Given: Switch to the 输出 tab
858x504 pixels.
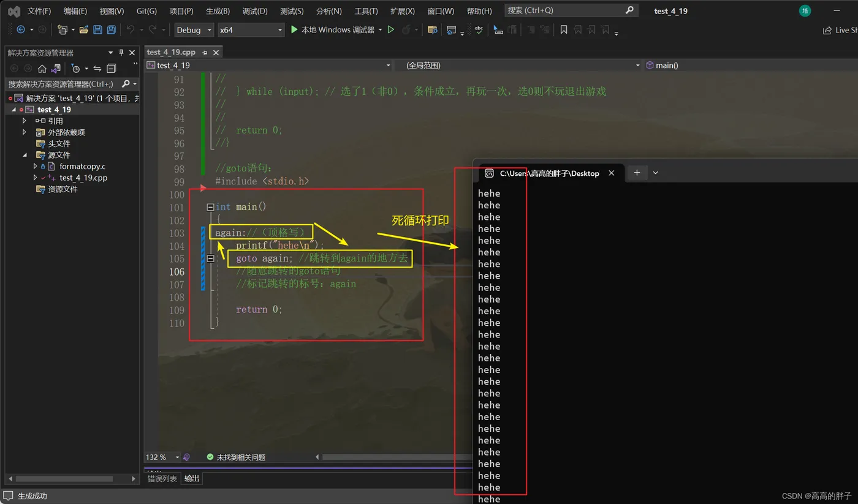Looking at the screenshot, I should tap(192, 478).
